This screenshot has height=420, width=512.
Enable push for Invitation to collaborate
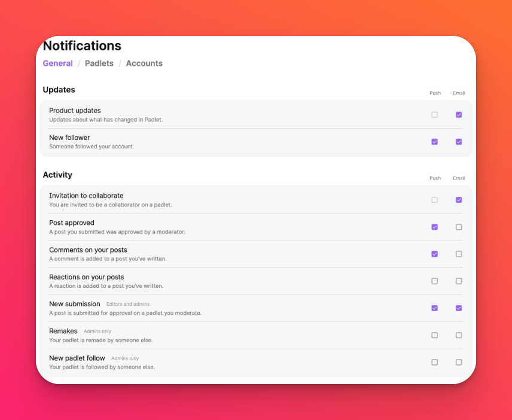point(434,200)
